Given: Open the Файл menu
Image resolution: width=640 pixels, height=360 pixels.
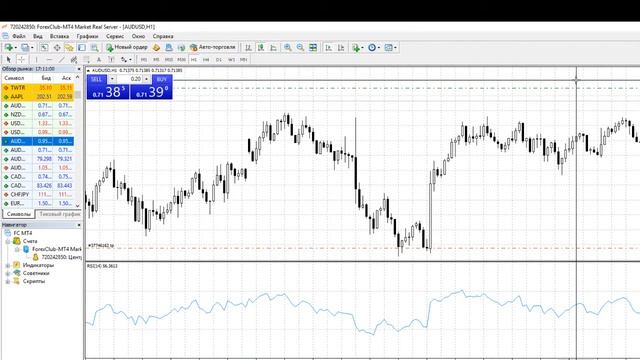Looking at the screenshot, I should point(19,36).
